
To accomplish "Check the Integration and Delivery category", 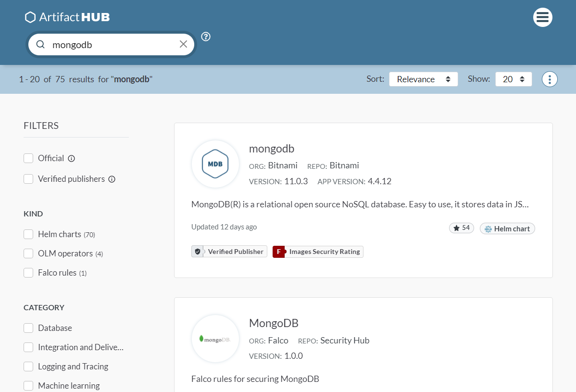I will tap(28, 347).
